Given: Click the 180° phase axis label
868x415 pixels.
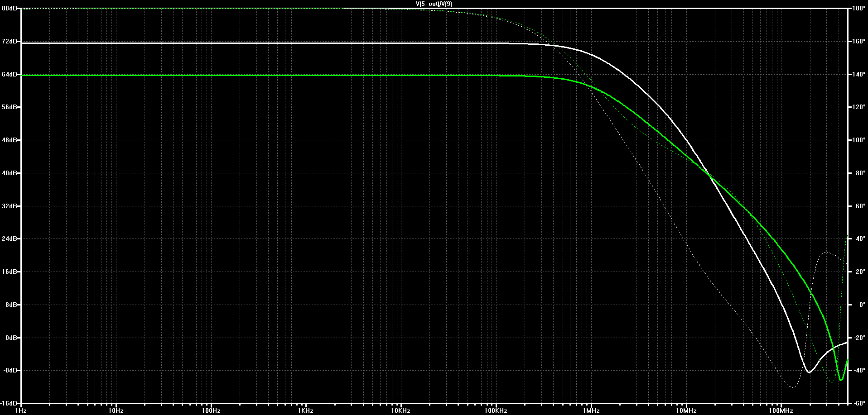Looking at the screenshot, I should [x=858, y=9].
